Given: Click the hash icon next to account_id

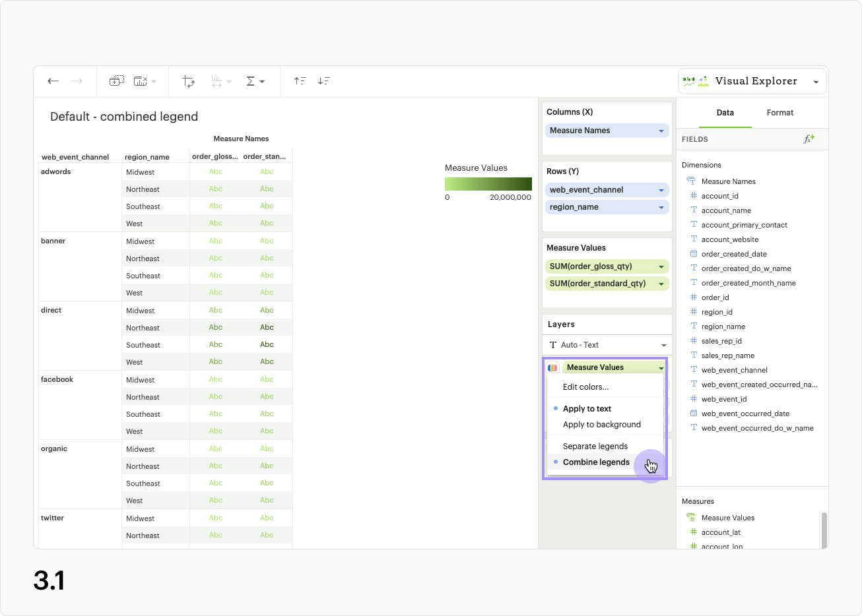Looking at the screenshot, I should (x=694, y=196).
